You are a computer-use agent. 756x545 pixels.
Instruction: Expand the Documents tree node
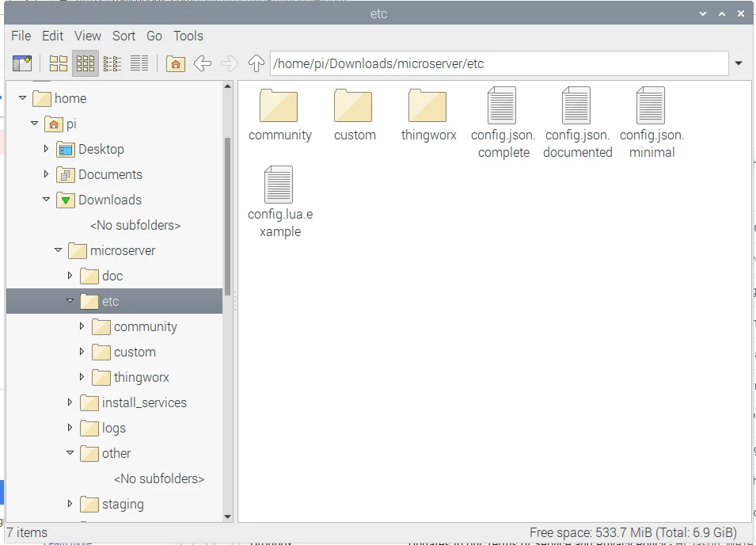[46, 174]
